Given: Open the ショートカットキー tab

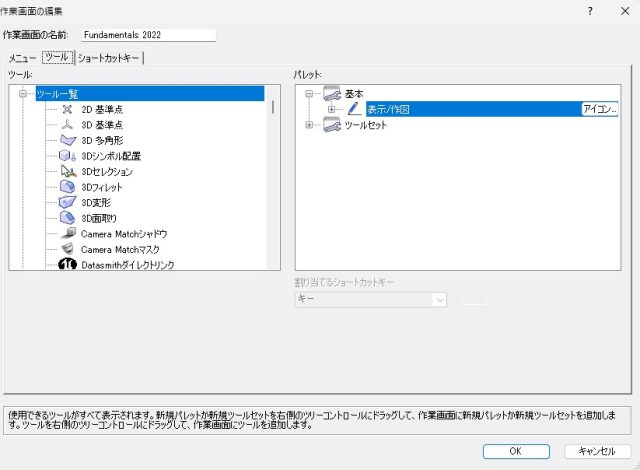Looking at the screenshot, I should click(x=109, y=58).
